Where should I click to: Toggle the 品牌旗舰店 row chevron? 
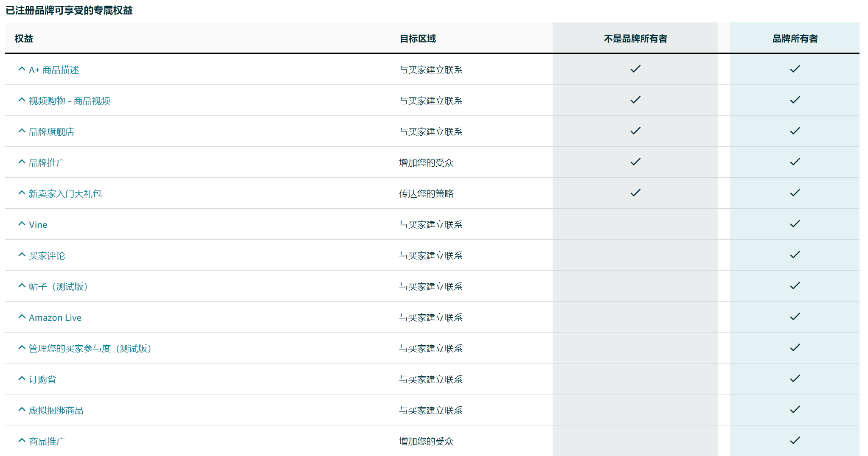tap(22, 131)
